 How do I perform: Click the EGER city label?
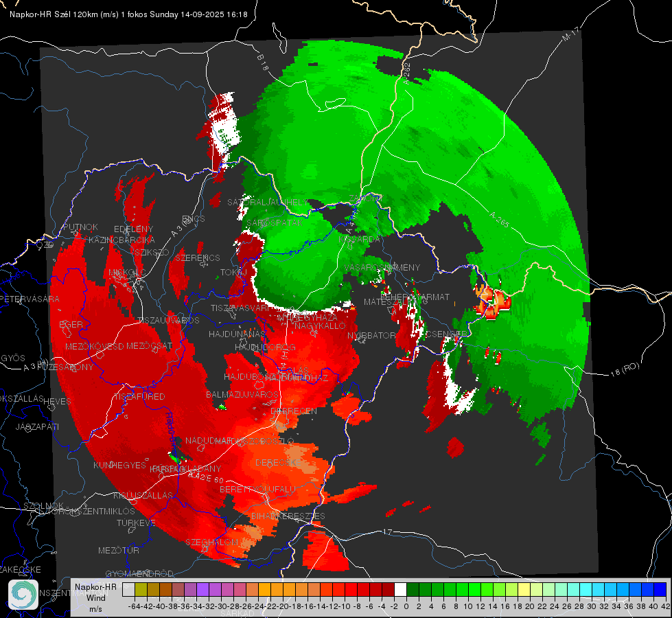coord(71,324)
